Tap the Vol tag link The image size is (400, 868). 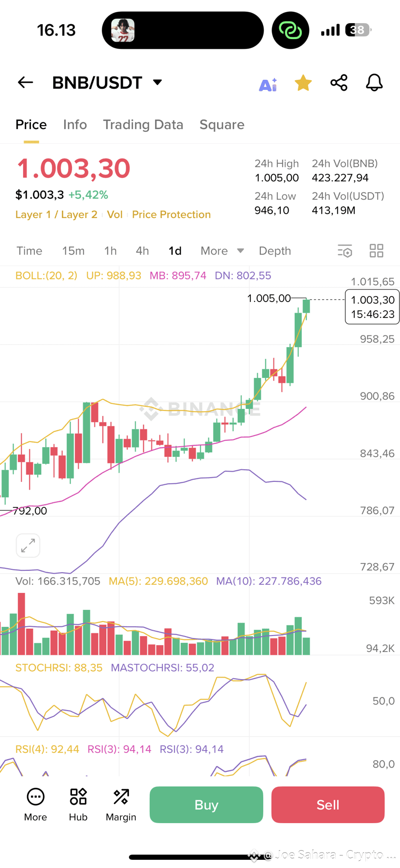tap(114, 215)
